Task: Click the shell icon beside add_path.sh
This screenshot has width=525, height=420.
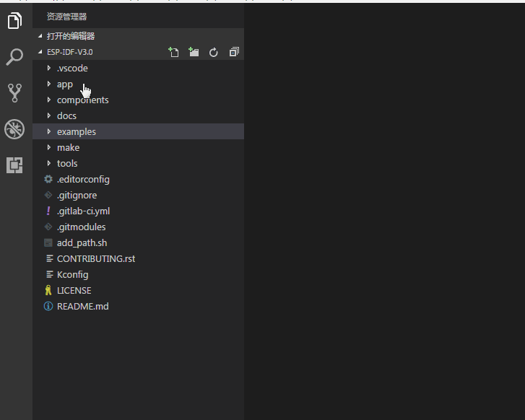Action: pos(48,242)
